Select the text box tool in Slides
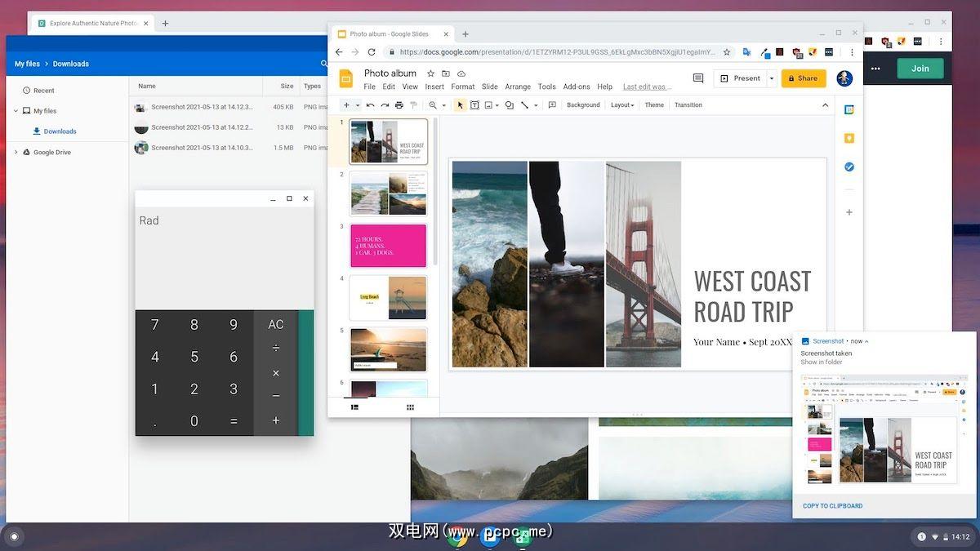980x551 pixels. click(474, 105)
